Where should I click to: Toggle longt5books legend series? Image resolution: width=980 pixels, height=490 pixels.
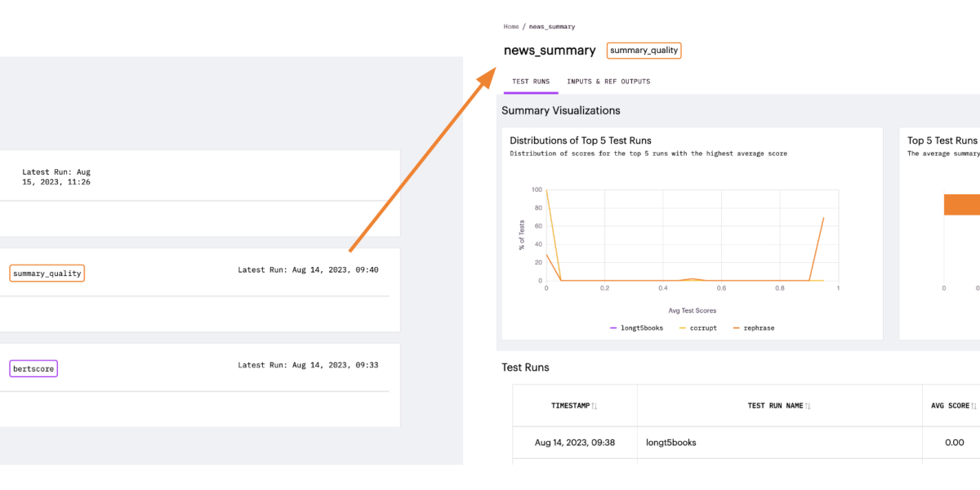point(637,327)
